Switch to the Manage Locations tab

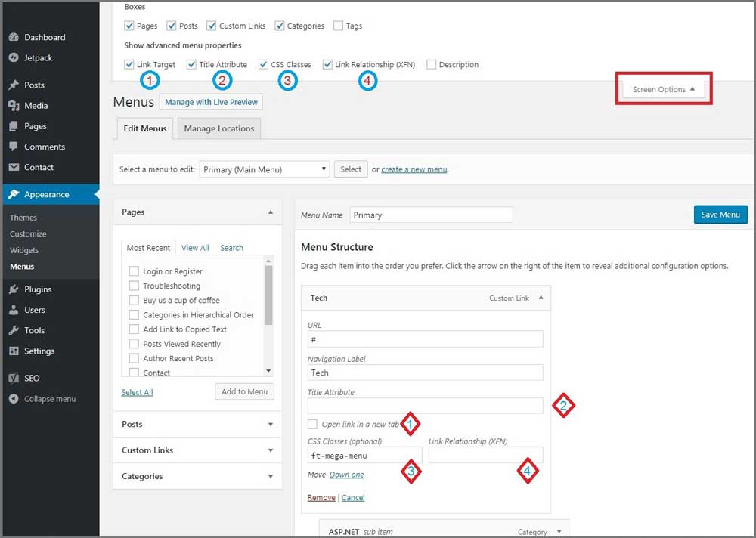click(x=218, y=128)
